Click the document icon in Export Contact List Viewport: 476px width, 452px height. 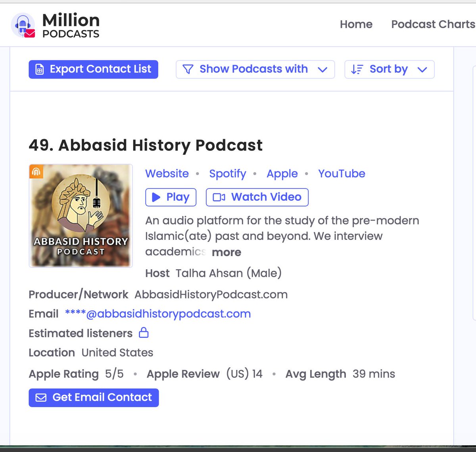pyautogui.click(x=40, y=69)
